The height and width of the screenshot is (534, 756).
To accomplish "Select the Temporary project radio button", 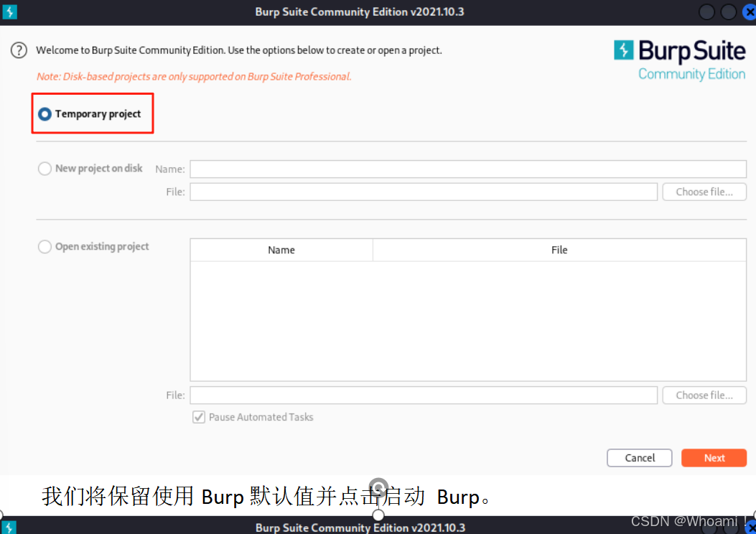I will click(45, 114).
